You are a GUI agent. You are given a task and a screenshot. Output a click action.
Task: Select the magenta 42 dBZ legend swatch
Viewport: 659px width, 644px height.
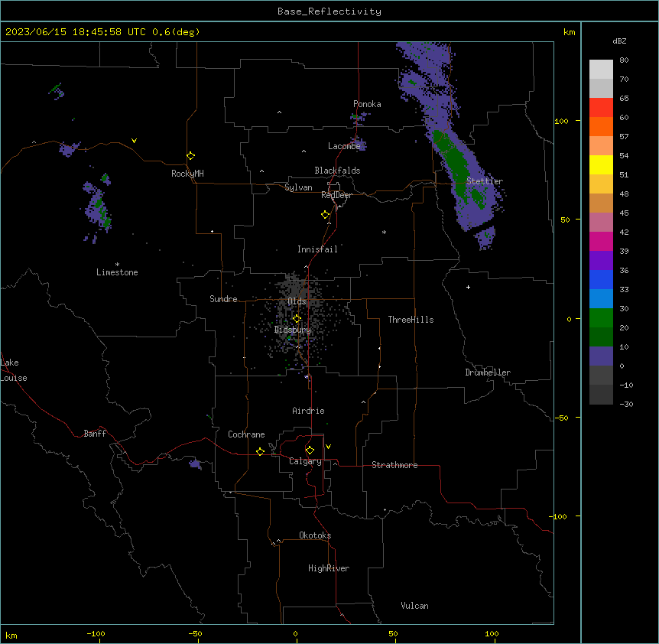coord(601,241)
